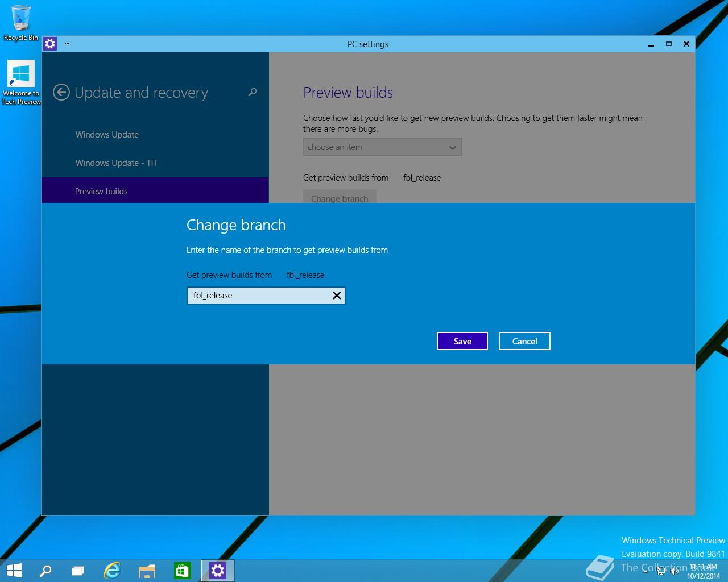728x582 pixels.
Task: Save the branch change
Action: (x=462, y=341)
